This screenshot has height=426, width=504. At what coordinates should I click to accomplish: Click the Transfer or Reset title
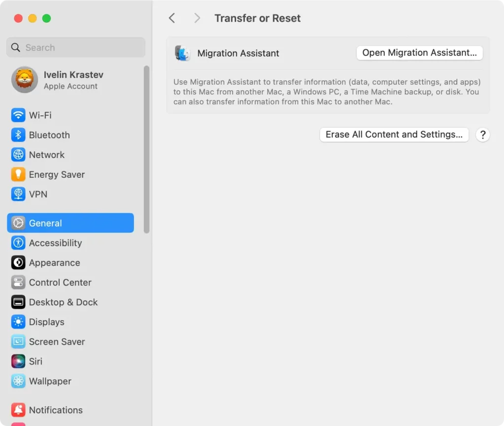click(257, 18)
